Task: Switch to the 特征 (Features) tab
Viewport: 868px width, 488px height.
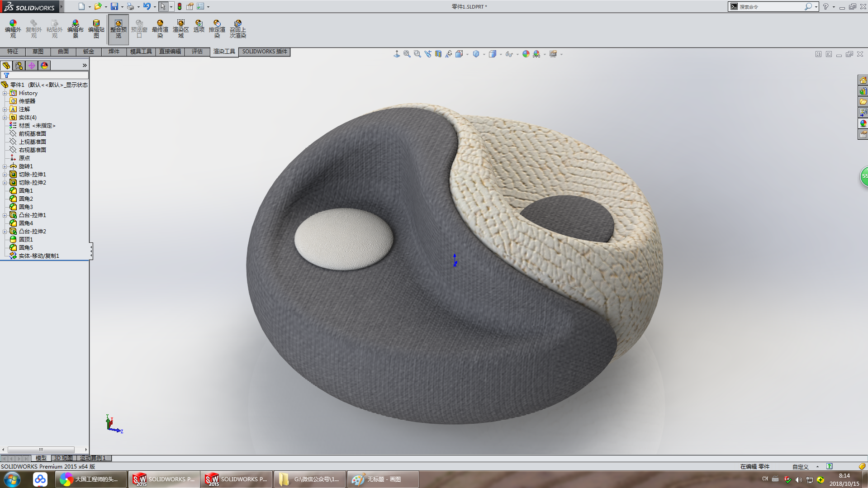Action: tap(13, 52)
